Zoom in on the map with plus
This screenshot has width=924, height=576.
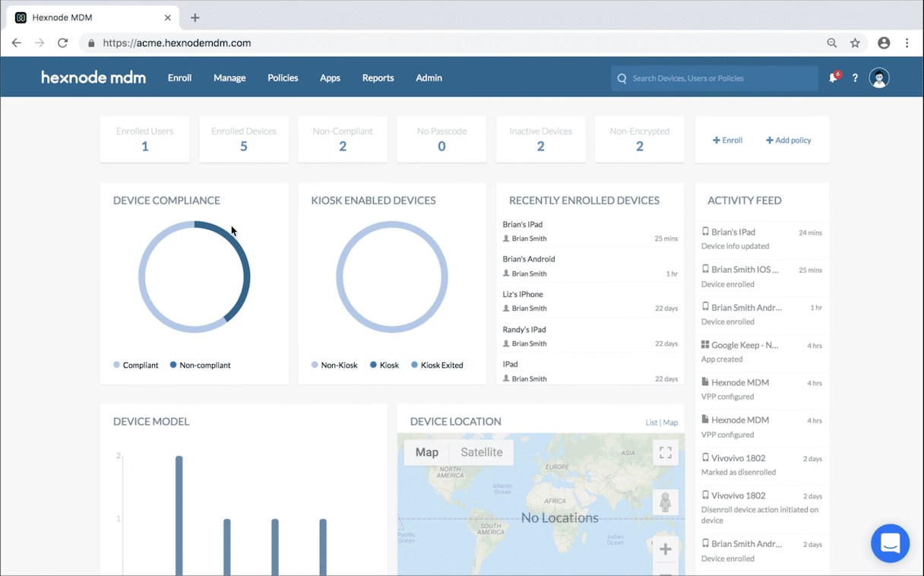pyautogui.click(x=666, y=549)
